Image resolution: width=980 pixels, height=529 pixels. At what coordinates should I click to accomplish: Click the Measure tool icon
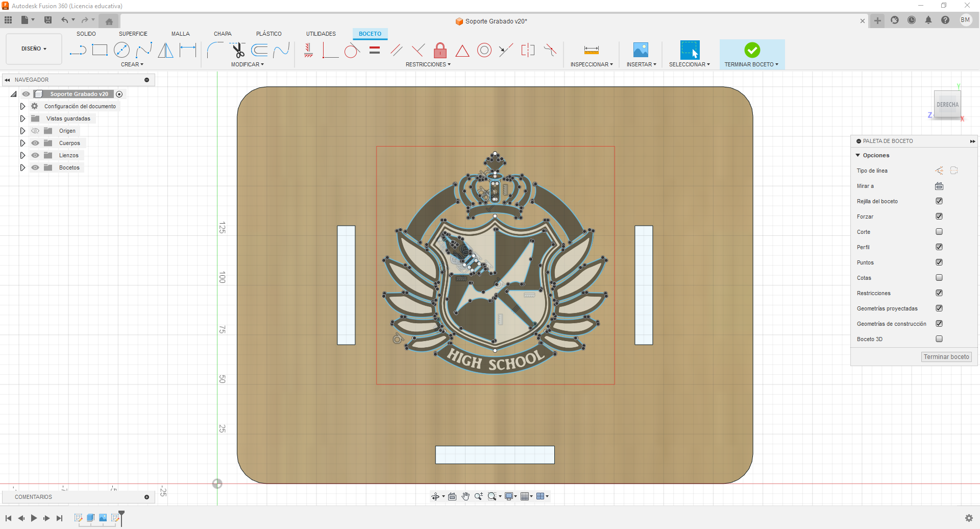coord(592,50)
